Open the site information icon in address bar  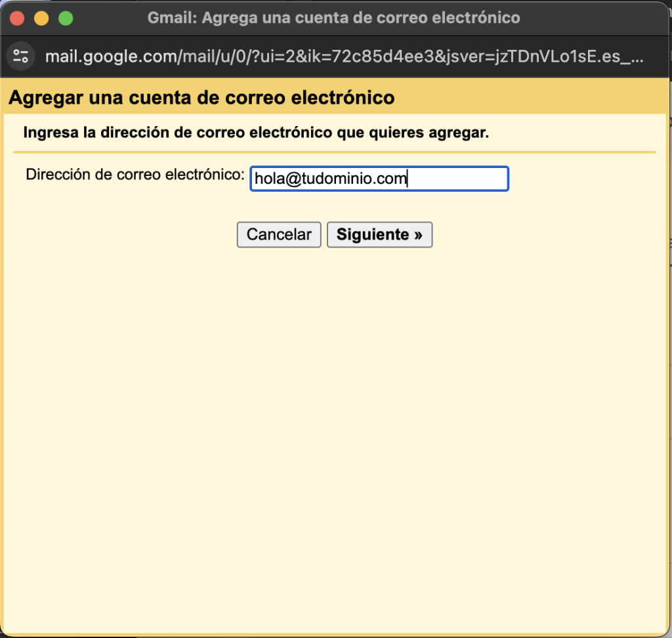click(20, 55)
